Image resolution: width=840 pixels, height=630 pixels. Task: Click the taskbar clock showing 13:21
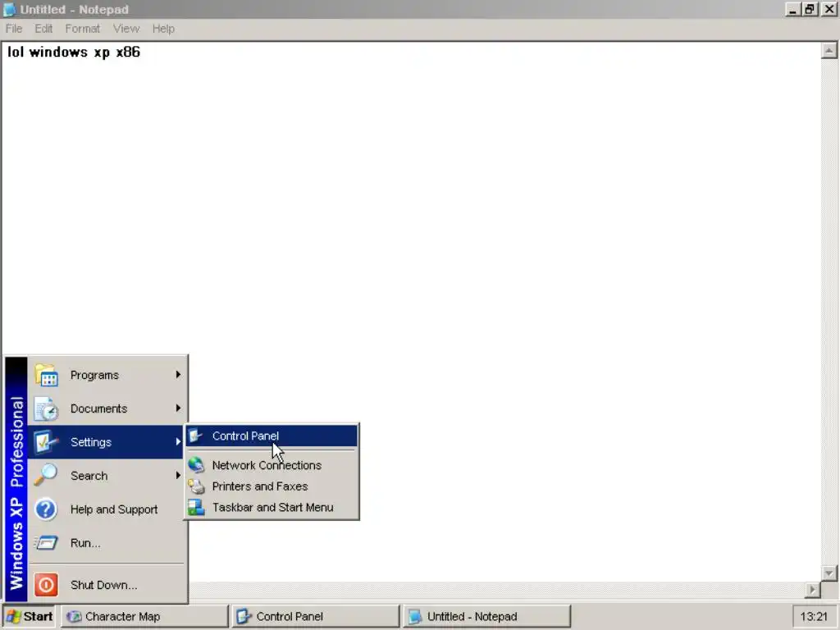coord(814,616)
